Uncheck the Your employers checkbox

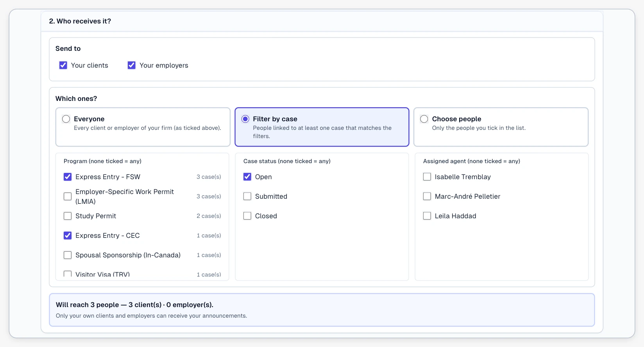tap(132, 65)
